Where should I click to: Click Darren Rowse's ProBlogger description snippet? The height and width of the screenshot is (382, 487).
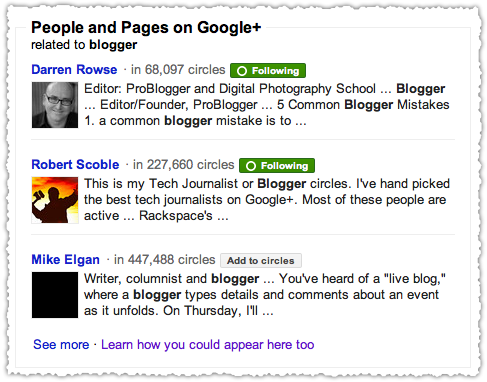267,105
